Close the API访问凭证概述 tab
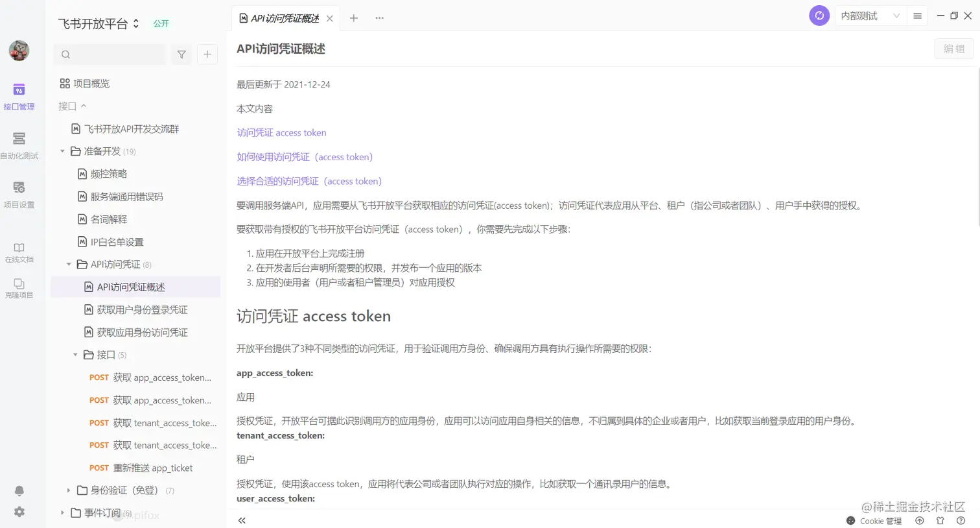Image resolution: width=980 pixels, height=528 pixels. (330, 18)
